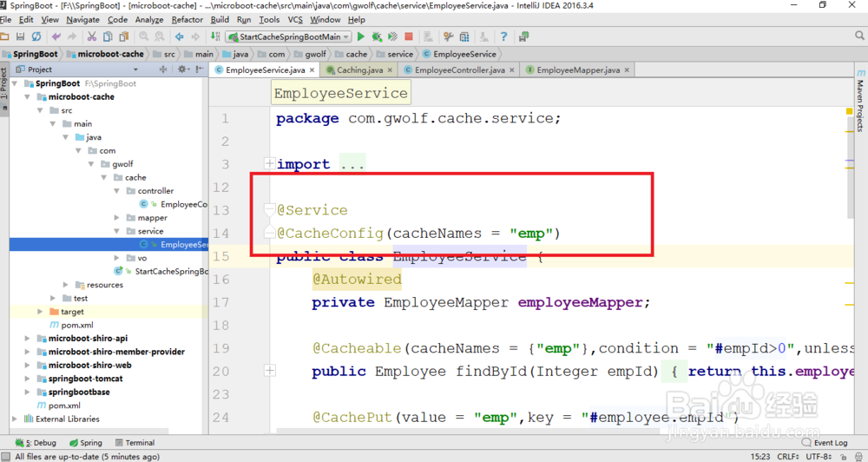Switch to Caching.java tab
Image resolution: width=868 pixels, height=462 pixels.
click(x=359, y=69)
